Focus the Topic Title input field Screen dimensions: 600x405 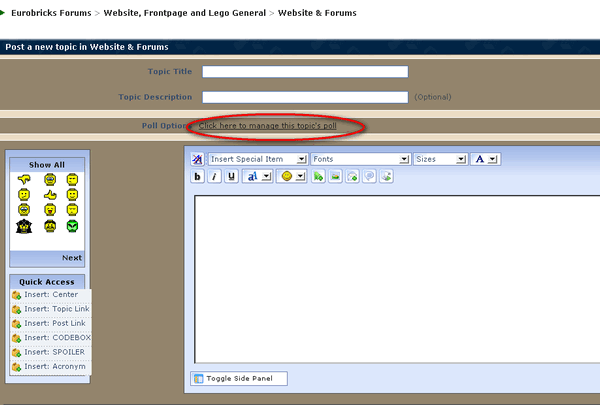click(305, 72)
